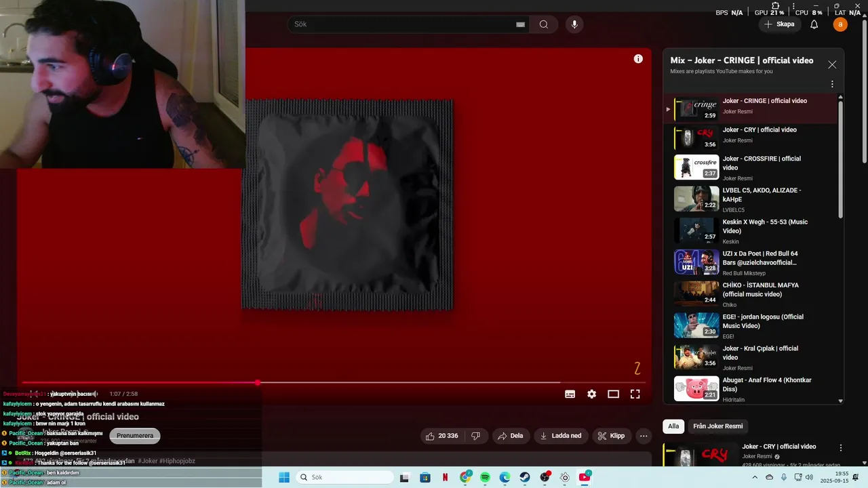Click the search magnifier button

coord(544,24)
